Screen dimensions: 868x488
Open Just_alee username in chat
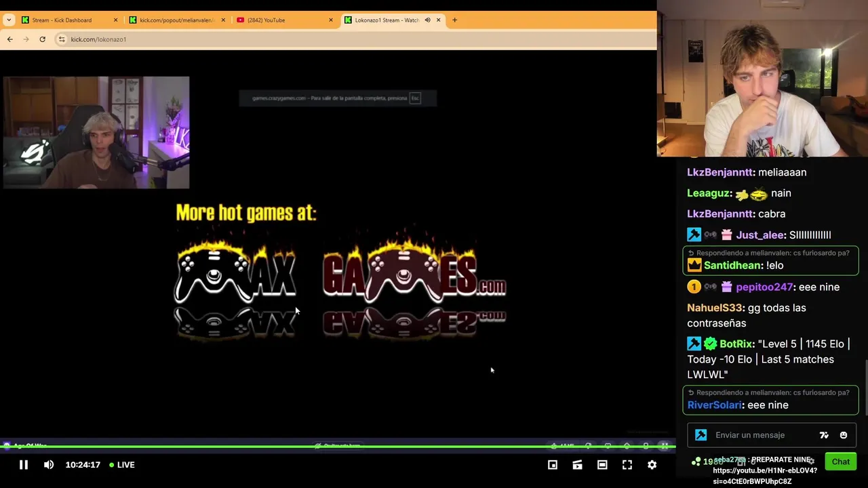(x=760, y=235)
